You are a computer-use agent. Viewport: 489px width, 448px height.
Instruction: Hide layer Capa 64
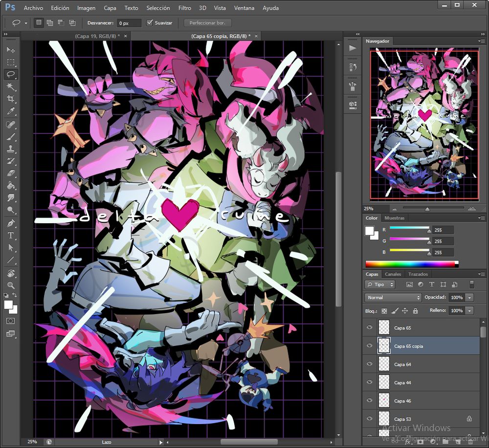coord(370,364)
